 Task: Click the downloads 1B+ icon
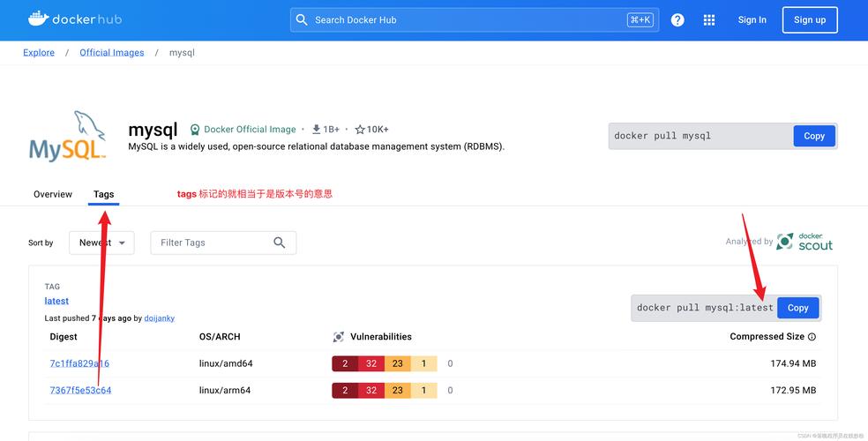pos(317,129)
